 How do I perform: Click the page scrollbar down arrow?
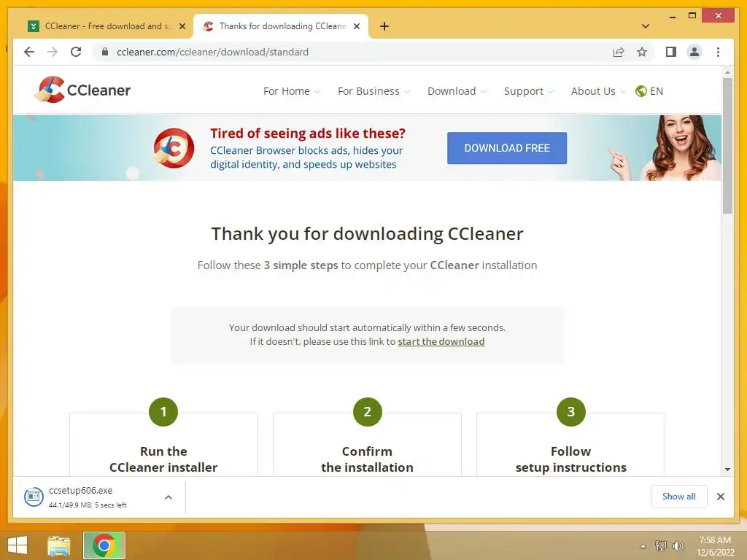coord(727,470)
